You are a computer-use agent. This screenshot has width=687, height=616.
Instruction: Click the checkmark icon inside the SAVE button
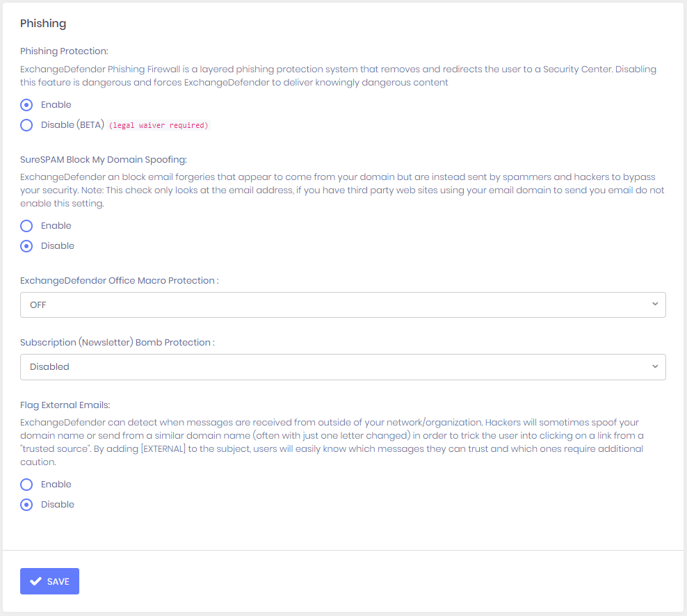(x=36, y=581)
